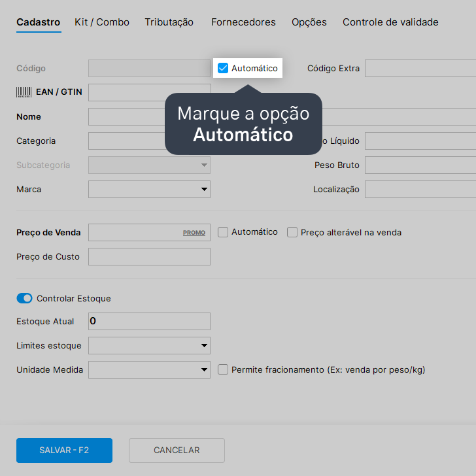Image resolution: width=476 pixels, height=476 pixels.
Task: Check Preço alterável na venda
Action: 292,232
